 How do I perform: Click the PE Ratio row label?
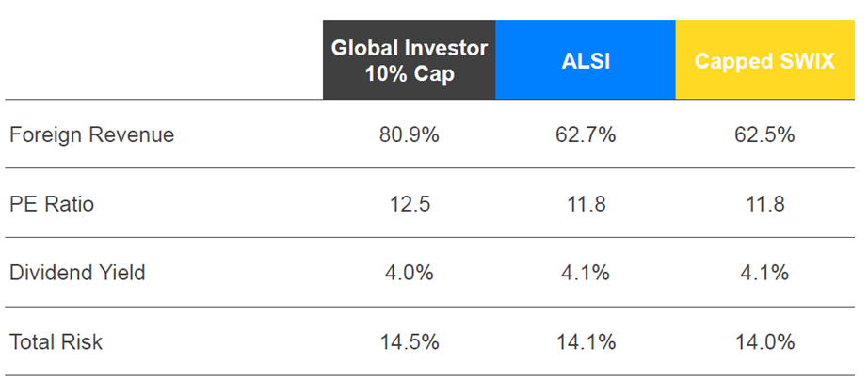[52, 203]
